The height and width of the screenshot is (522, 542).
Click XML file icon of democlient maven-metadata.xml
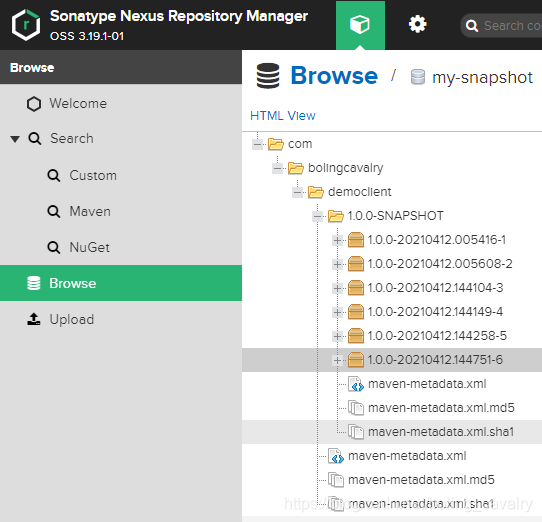(x=336, y=456)
